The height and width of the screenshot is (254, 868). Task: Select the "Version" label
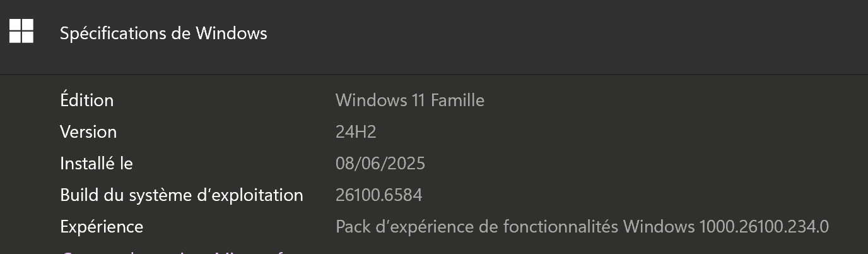[x=88, y=131]
